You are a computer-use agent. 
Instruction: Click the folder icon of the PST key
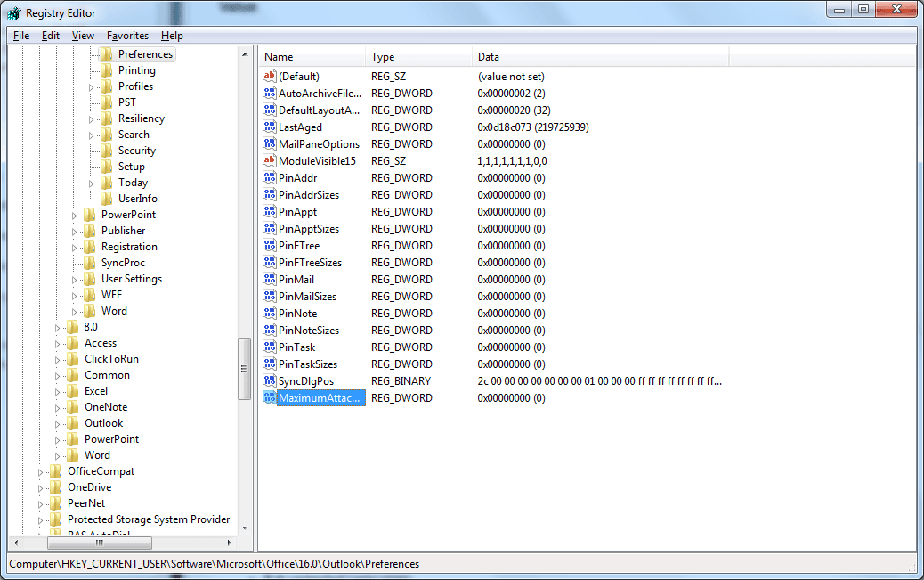(106, 102)
